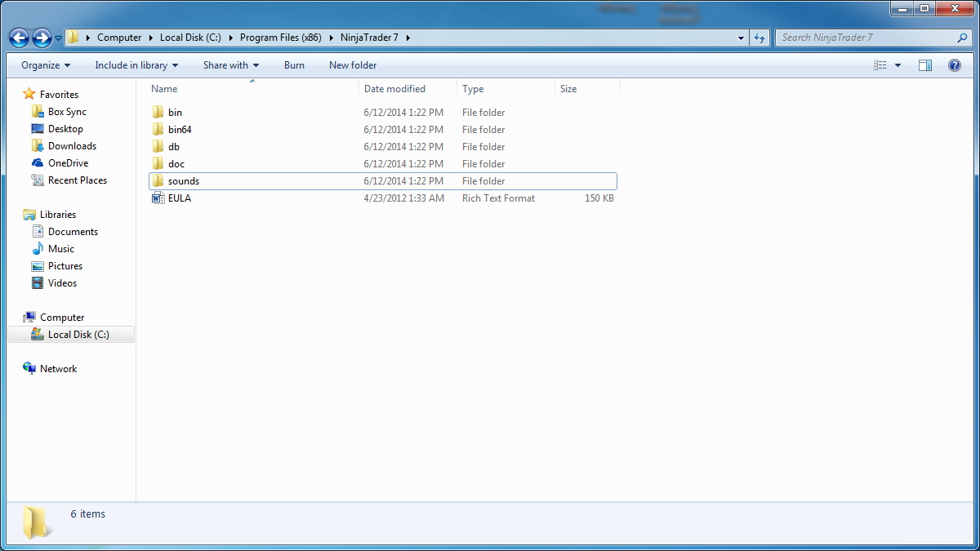This screenshot has height=551, width=980.
Task: Open Box Sync in Favorites
Action: (67, 112)
